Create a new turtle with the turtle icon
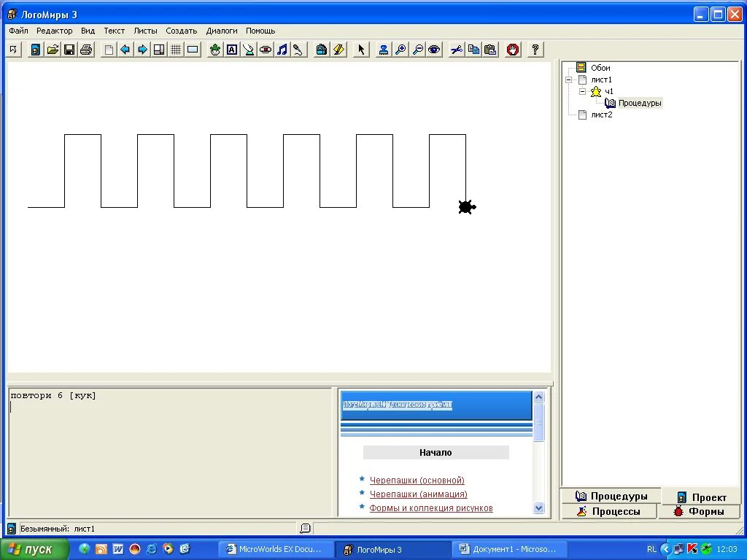Screen dimensions: 747x560 (x=215, y=50)
